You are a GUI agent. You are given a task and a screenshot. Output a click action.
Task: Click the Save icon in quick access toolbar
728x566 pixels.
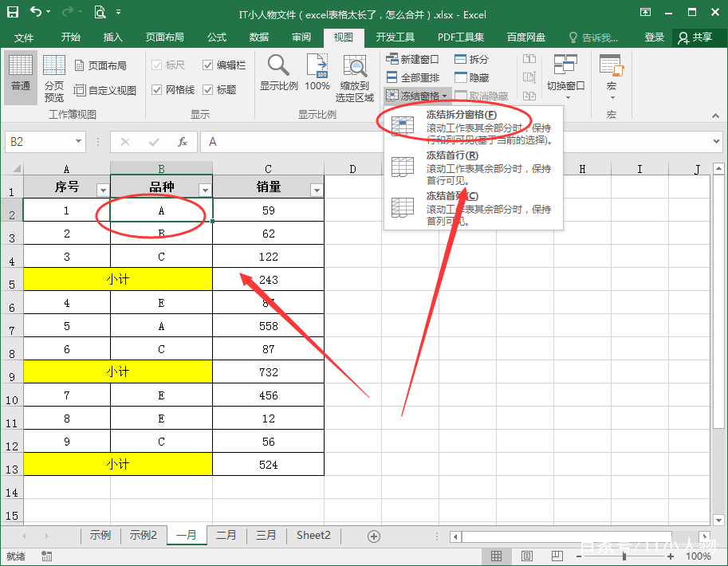13,12
